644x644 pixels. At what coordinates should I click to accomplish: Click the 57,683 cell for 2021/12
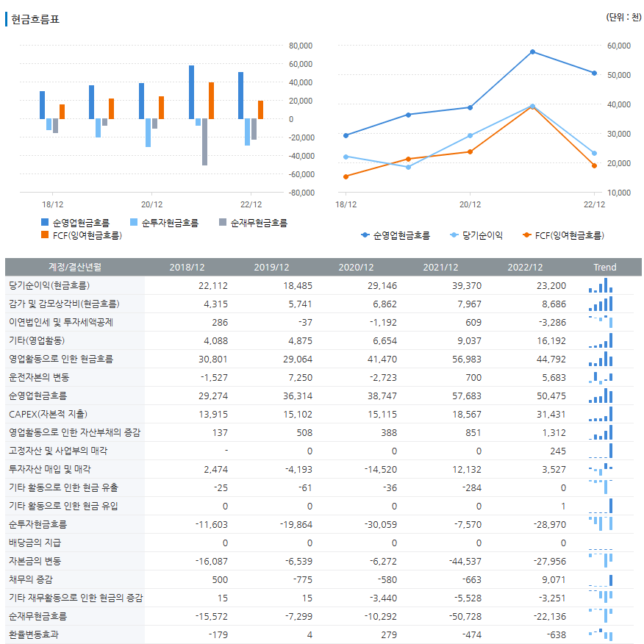[x=467, y=396]
